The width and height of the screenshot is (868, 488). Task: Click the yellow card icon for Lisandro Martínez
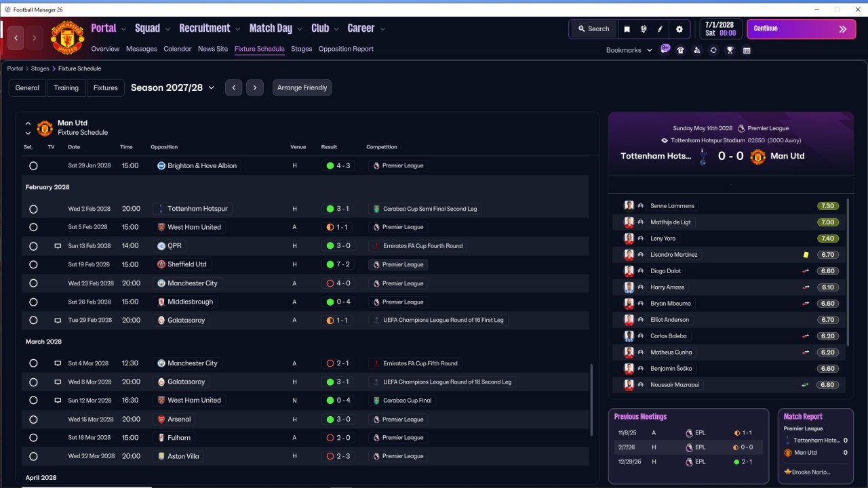click(806, 255)
